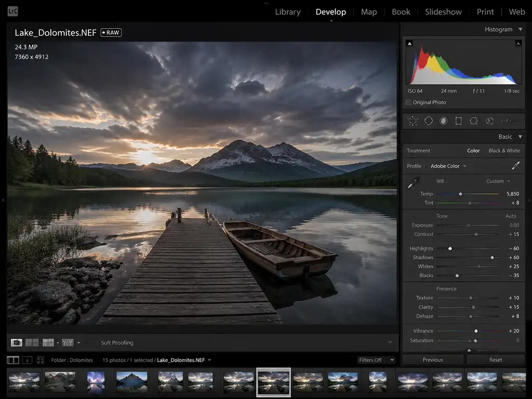Open the Slideshow module
The width and height of the screenshot is (532, 399).
pos(444,12)
